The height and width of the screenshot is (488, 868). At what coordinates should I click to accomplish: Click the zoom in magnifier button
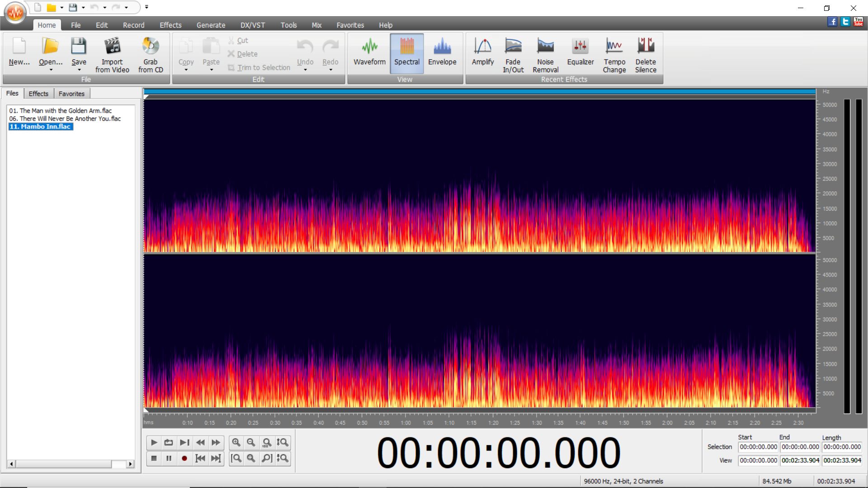236,442
